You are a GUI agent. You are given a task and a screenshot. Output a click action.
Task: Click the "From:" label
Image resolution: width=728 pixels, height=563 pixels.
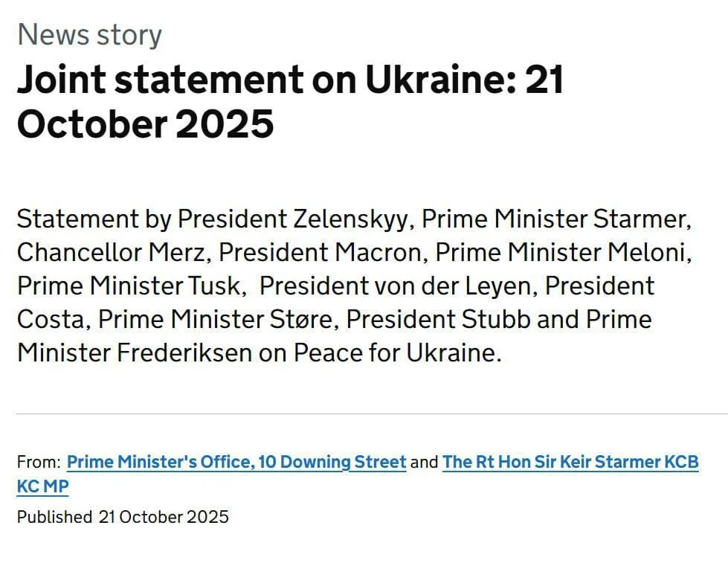tap(39, 462)
